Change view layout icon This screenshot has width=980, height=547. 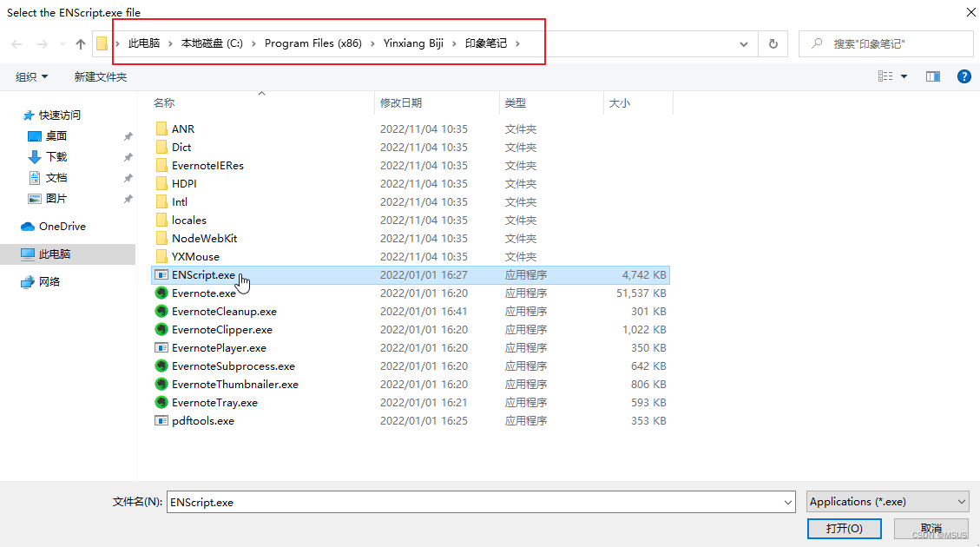click(x=885, y=76)
